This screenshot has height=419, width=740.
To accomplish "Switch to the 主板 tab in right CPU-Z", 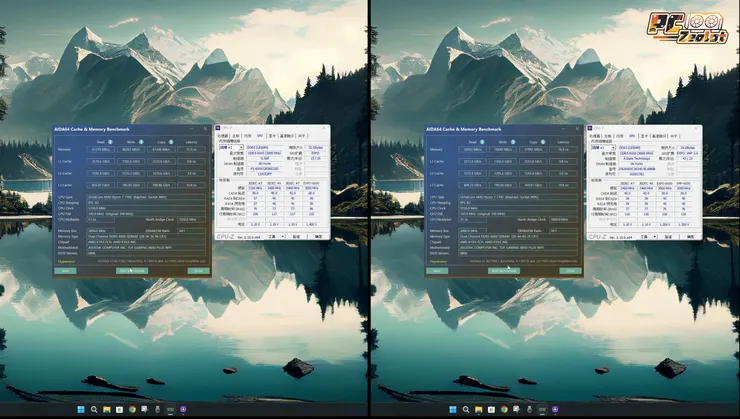I will point(607,136).
